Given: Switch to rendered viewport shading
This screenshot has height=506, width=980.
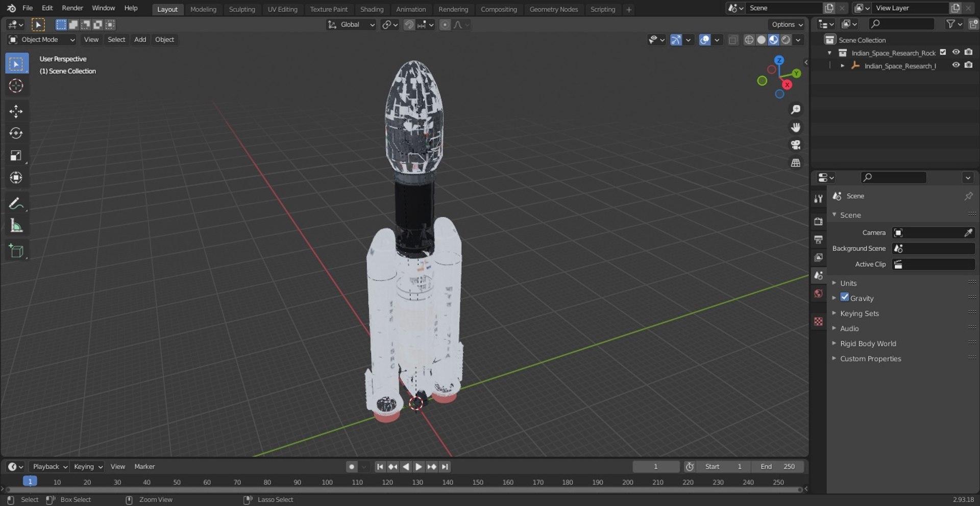Looking at the screenshot, I should pos(786,40).
